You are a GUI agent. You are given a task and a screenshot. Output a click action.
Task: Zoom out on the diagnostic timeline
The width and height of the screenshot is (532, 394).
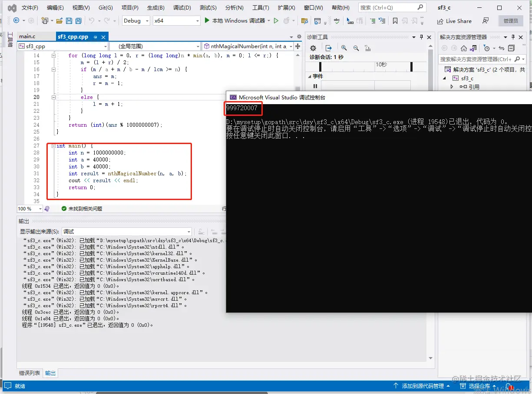[356, 48]
